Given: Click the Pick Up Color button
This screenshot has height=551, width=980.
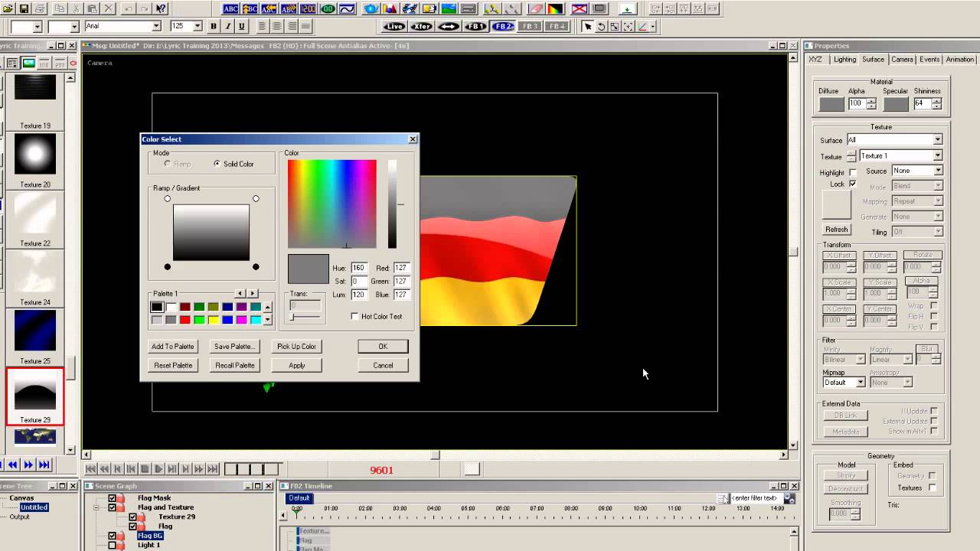Looking at the screenshot, I should [x=296, y=347].
